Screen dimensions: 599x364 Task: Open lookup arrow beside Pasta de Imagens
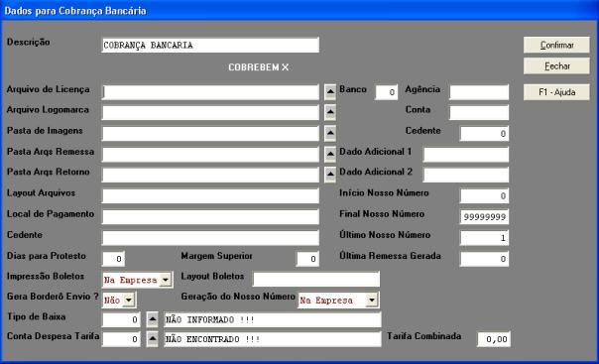click(x=330, y=133)
